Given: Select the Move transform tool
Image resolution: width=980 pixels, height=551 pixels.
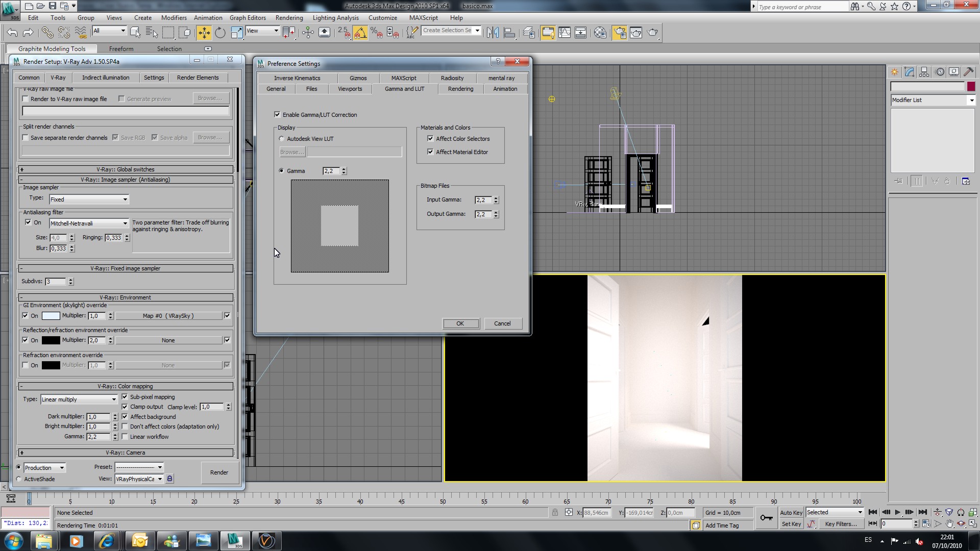Looking at the screenshot, I should (204, 33).
